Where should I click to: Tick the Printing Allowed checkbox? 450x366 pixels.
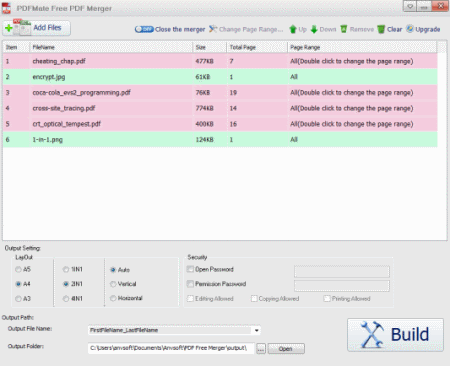tap(327, 298)
